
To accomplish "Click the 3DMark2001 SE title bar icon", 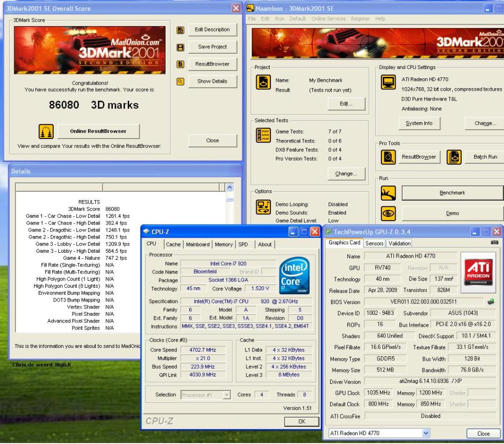I will pos(250,8).
